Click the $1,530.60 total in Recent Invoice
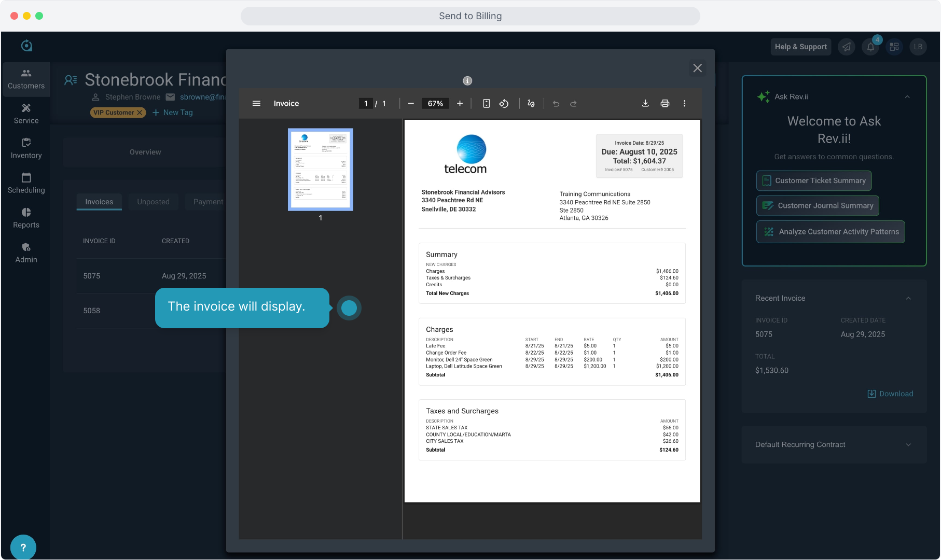 tap(772, 371)
